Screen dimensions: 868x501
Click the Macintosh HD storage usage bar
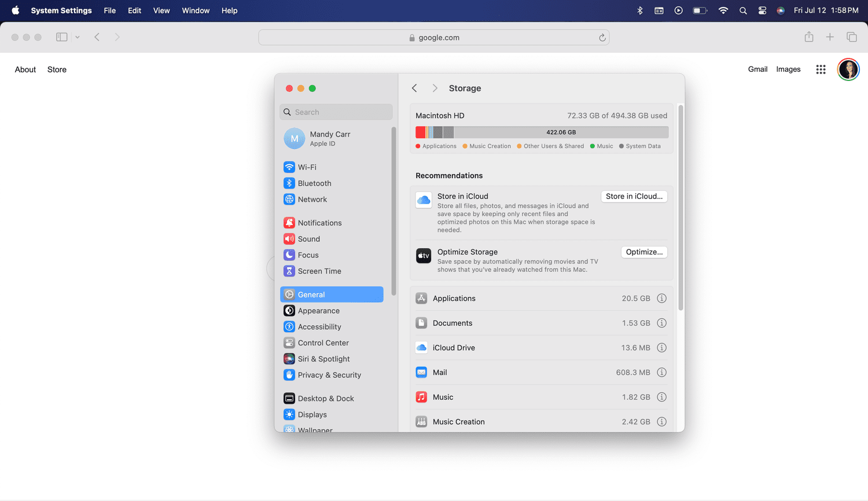542,132
